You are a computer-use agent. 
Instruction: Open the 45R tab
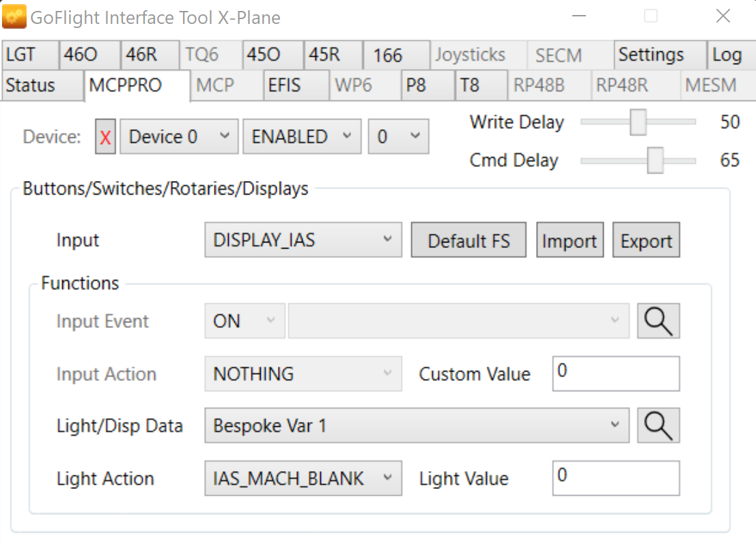[333, 55]
